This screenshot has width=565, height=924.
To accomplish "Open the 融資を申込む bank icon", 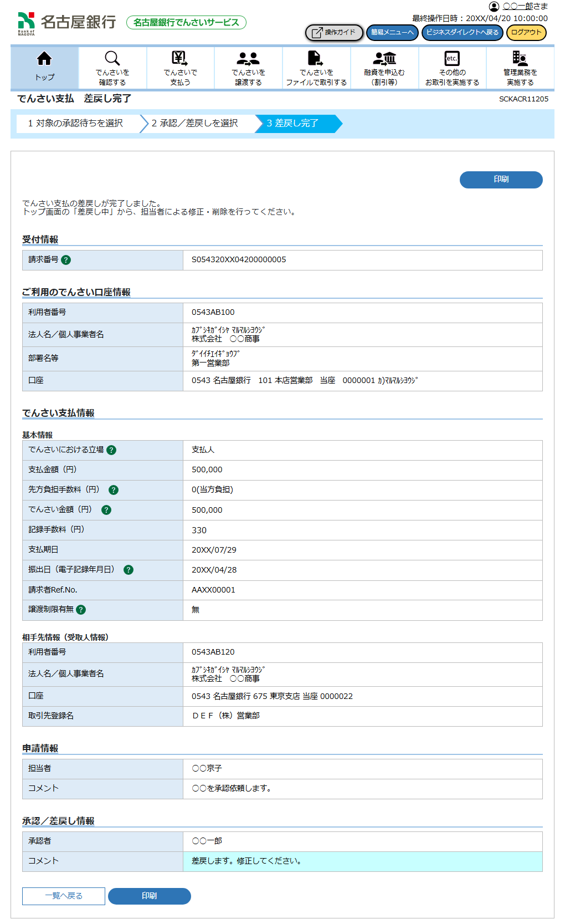I will 384,59.
